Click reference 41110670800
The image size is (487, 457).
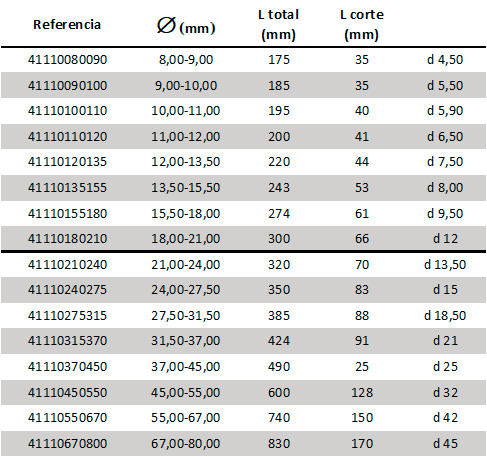[67, 444]
